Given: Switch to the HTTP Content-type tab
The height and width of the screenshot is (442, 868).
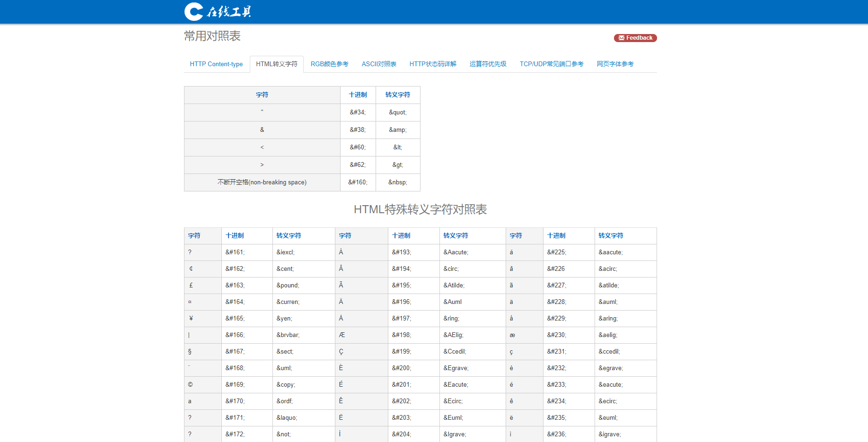Looking at the screenshot, I should coord(216,64).
